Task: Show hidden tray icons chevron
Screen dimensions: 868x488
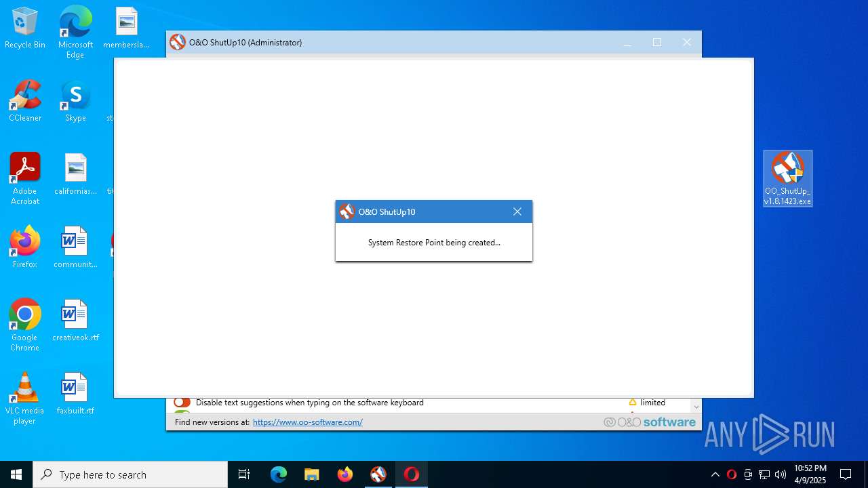Action: point(715,474)
